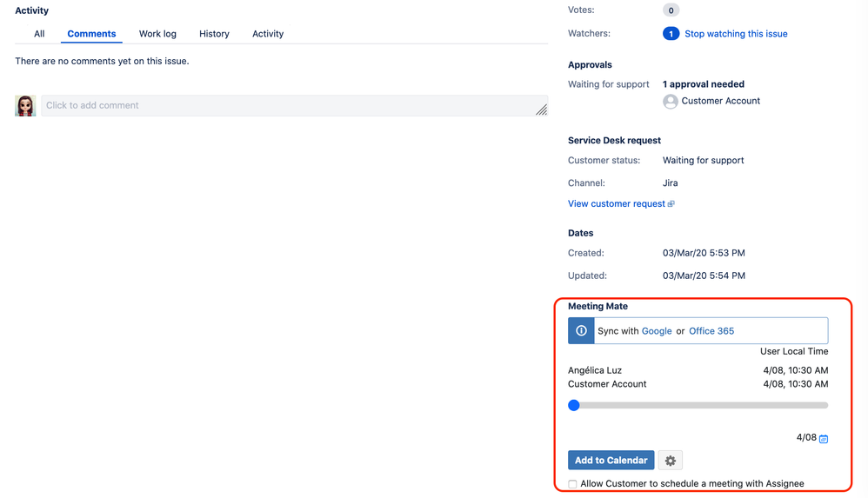Open the Meeting Mate gear settings

pyautogui.click(x=670, y=461)
